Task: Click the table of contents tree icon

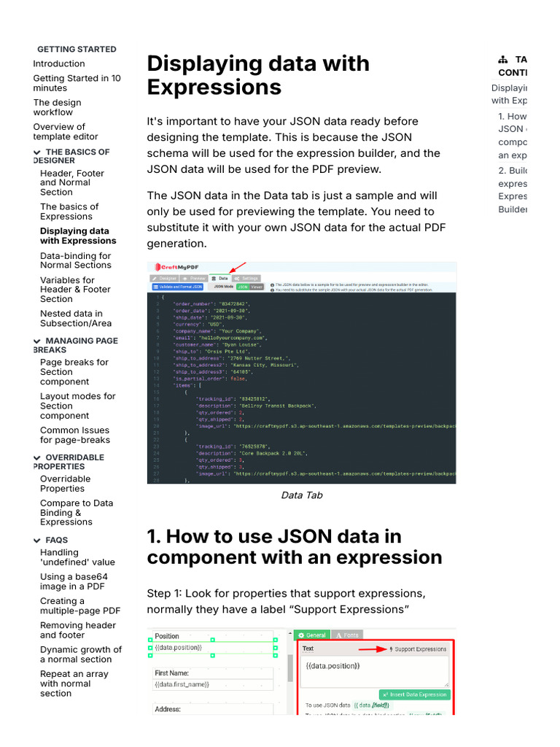Action: [503, 60]
